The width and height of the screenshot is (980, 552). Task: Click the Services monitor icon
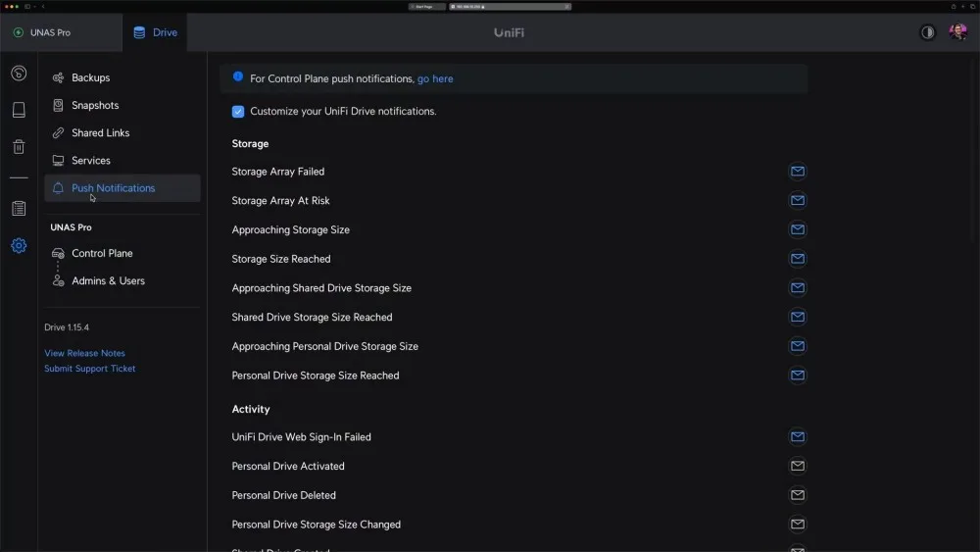pos(58,161)
